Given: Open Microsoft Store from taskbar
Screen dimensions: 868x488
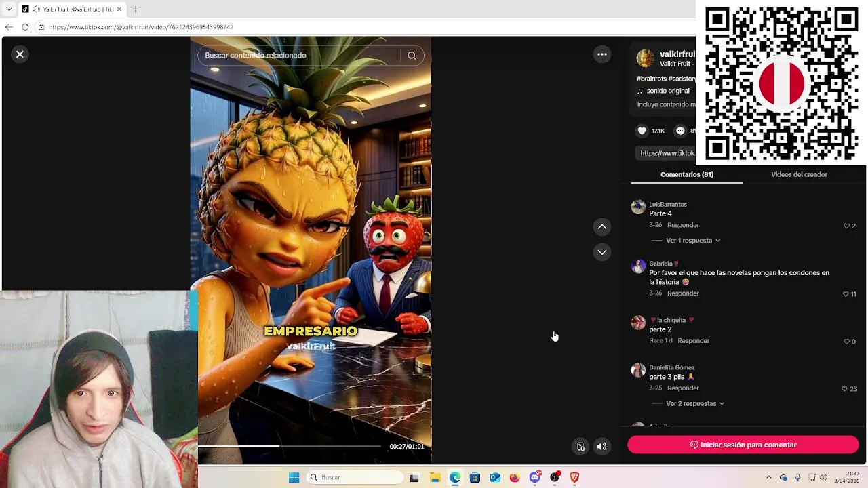Looking at the screenshot, I should pos(475,477).
